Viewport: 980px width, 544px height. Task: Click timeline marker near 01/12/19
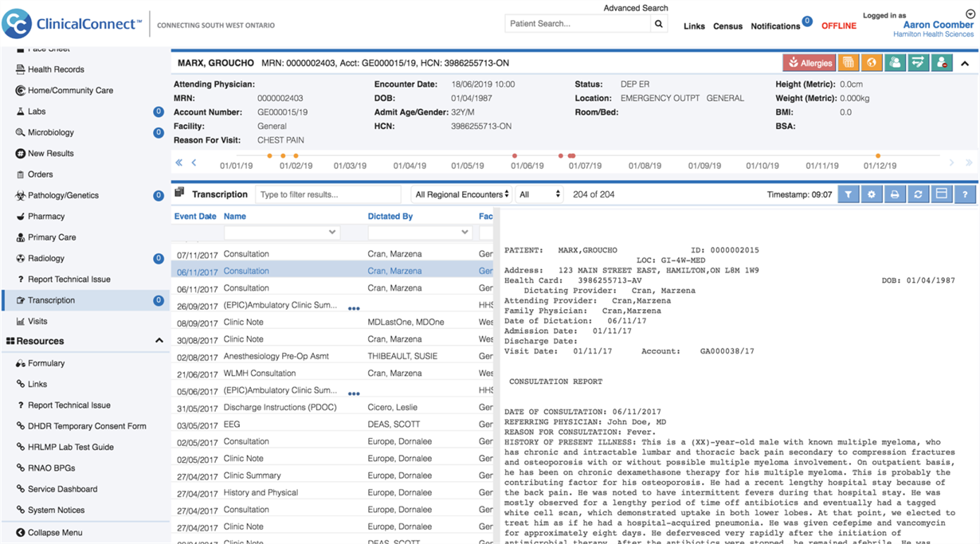click(x=878, y=156)
